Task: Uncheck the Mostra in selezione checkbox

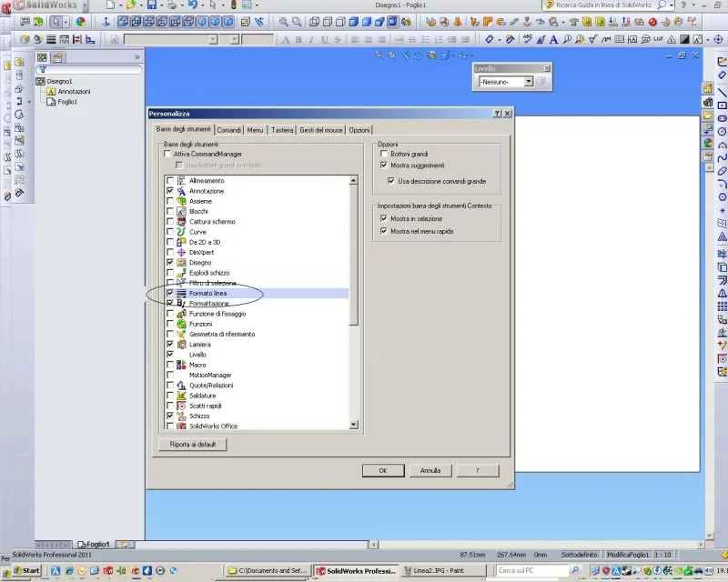Action: (x=384, y=218)
